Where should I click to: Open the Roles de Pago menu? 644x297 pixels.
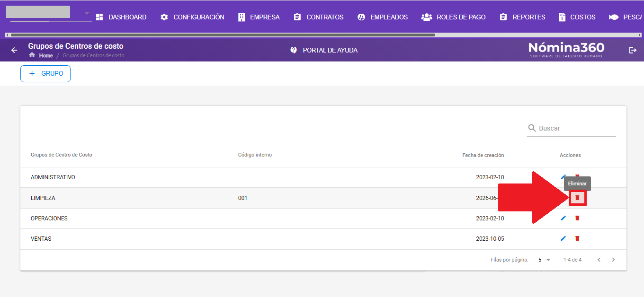point(454,17)
